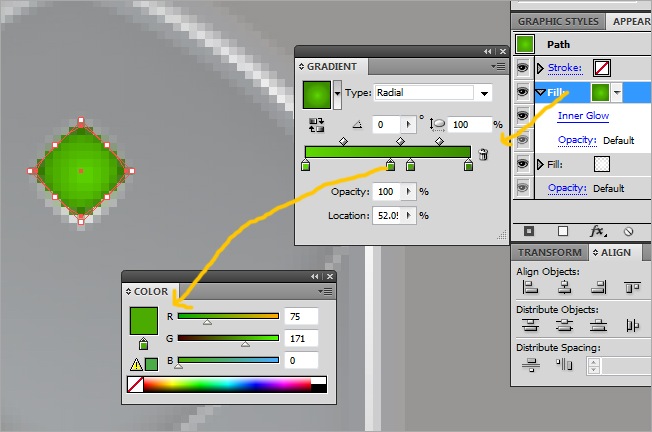Collapse the Color panel with double arrows
652x432 pixels.
(315, 276)
